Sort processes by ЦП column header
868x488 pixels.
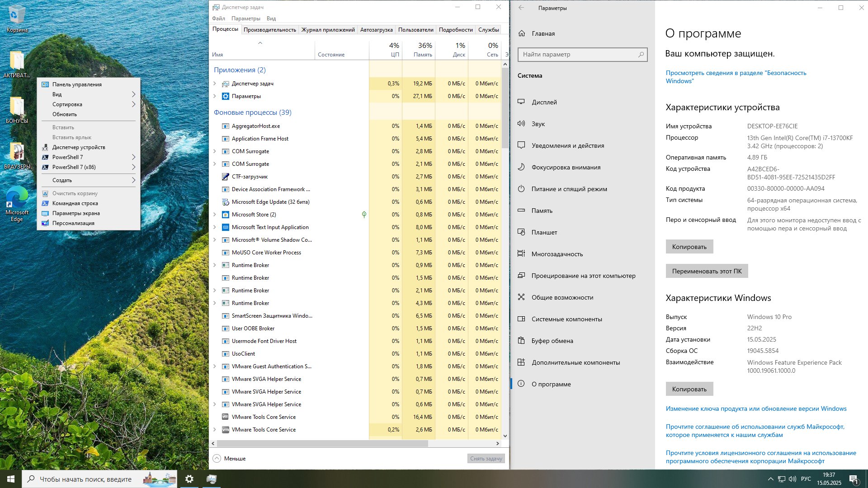(x=386, y=50)
